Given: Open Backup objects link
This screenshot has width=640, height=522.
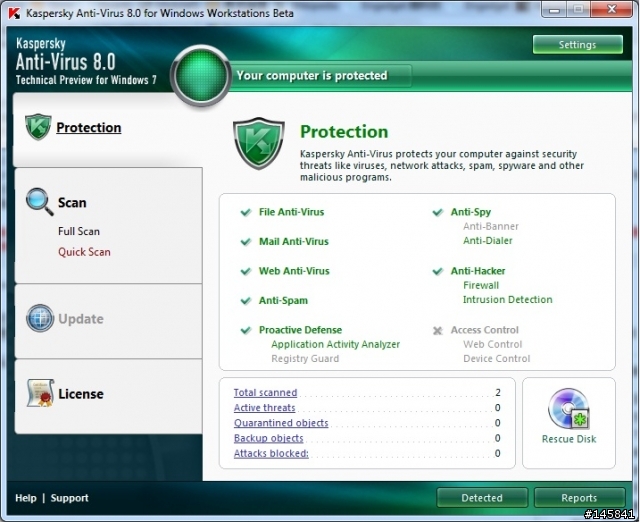Looking at the screenshot, I should point(269,438).
